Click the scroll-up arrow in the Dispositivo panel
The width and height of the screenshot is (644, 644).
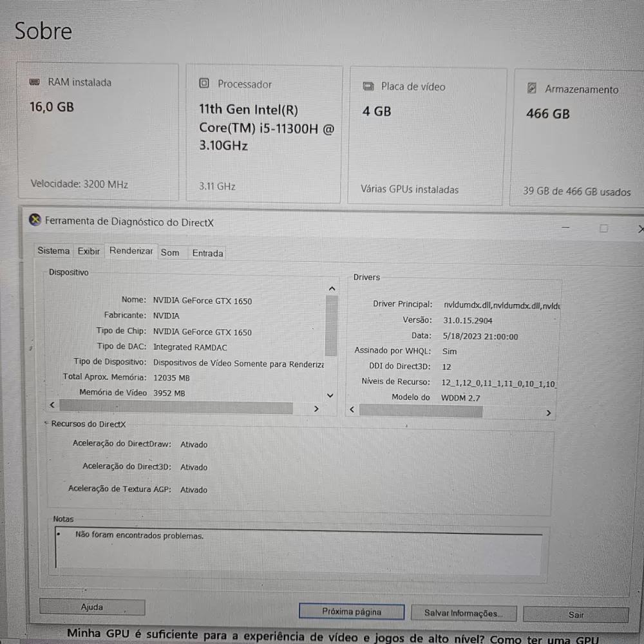332,288
